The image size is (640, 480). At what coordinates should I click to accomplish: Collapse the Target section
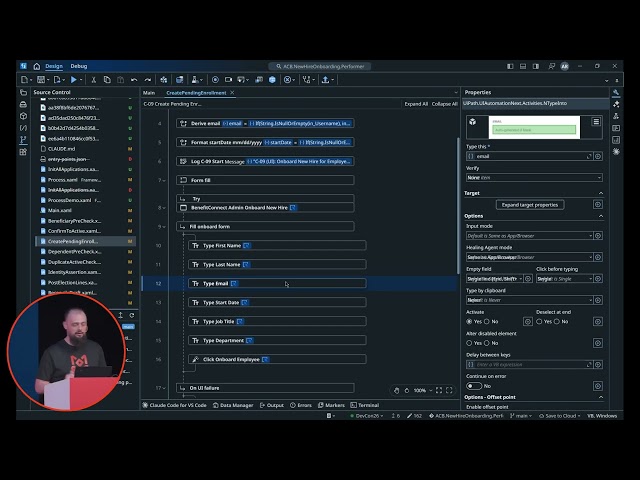click(601, 193)
